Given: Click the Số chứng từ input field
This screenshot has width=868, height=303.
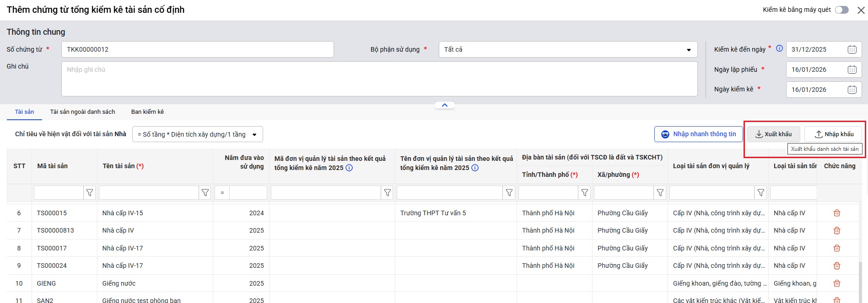Looking at the screenshot, I should [197, 49].
